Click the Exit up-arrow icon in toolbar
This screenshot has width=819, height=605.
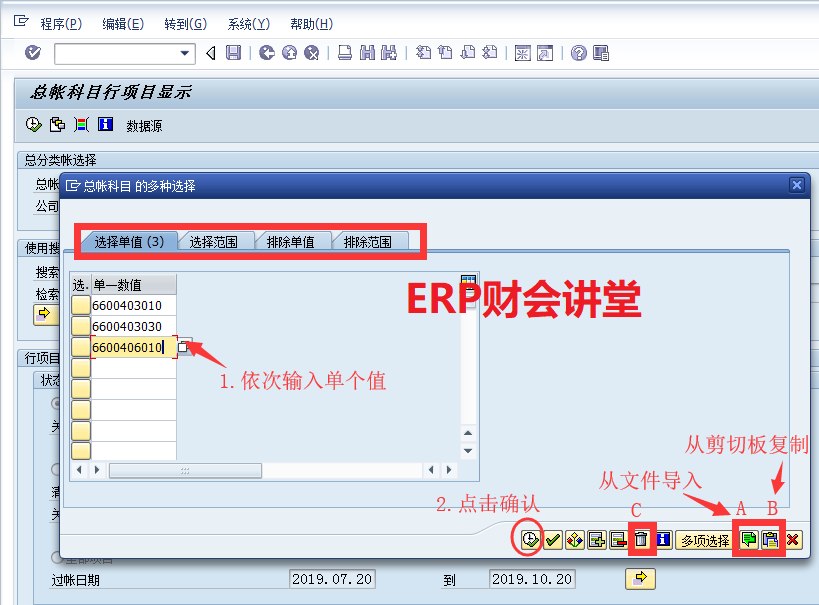click(289, 53)
